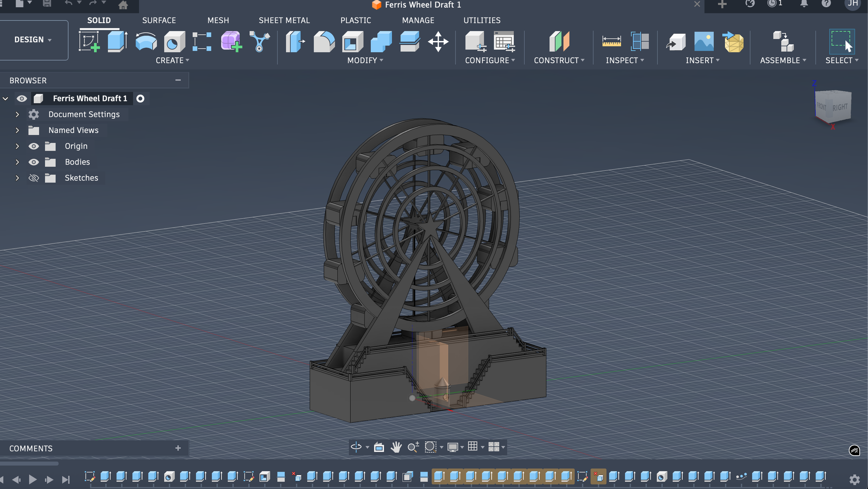868x489 pixels.
Task: Open the CREATE dropdown menu
Action: click(x=173, y=60)
